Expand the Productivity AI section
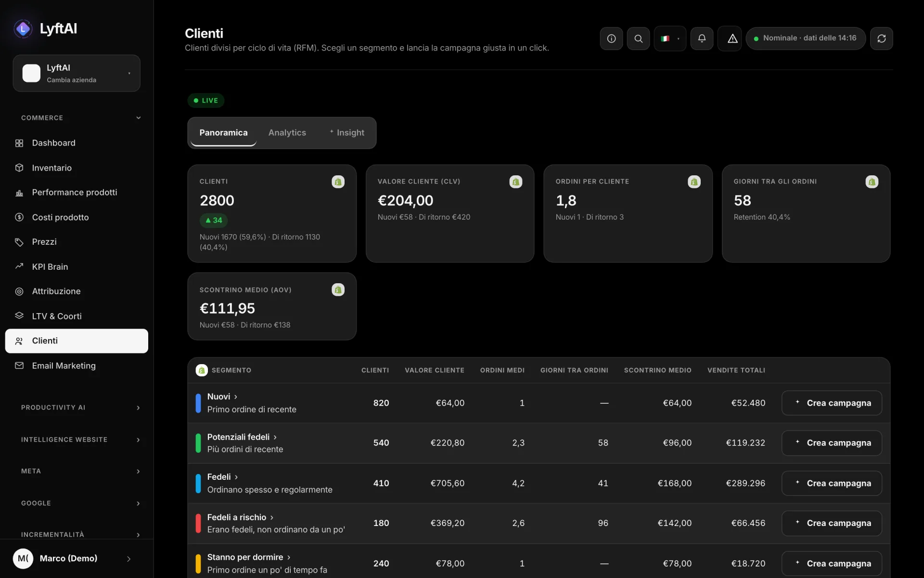 click(x=81, y=407)
